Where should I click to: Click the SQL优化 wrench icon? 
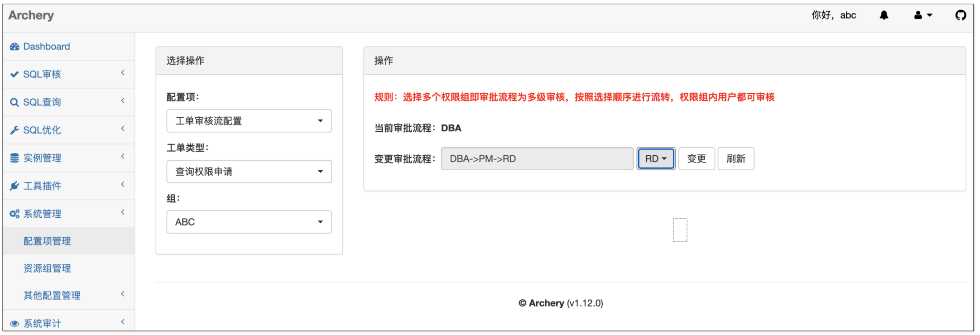coord(14,130)
